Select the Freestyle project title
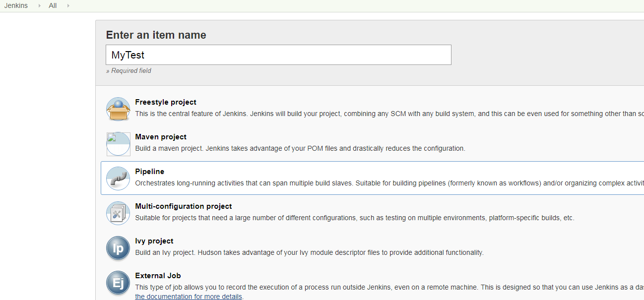This screenshot has width=644, height=300. coord(166,102)
